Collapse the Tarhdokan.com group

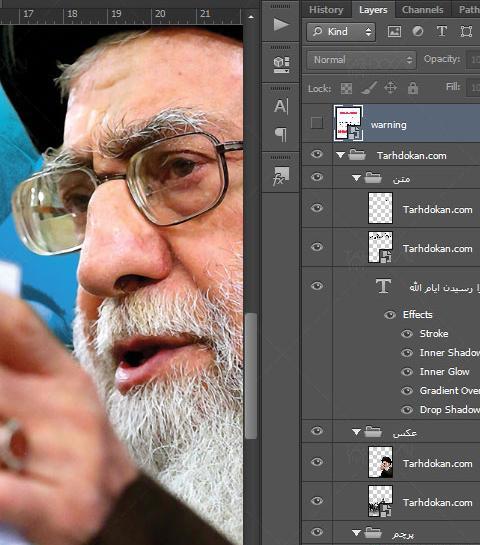pos(341,155)
